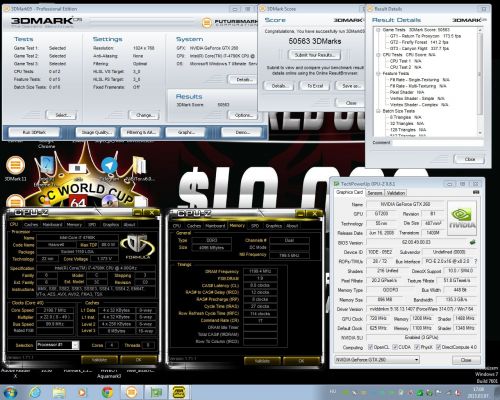
Task: Click the taskbar clock
Action: pyautogui.click(x=478, y=392)
